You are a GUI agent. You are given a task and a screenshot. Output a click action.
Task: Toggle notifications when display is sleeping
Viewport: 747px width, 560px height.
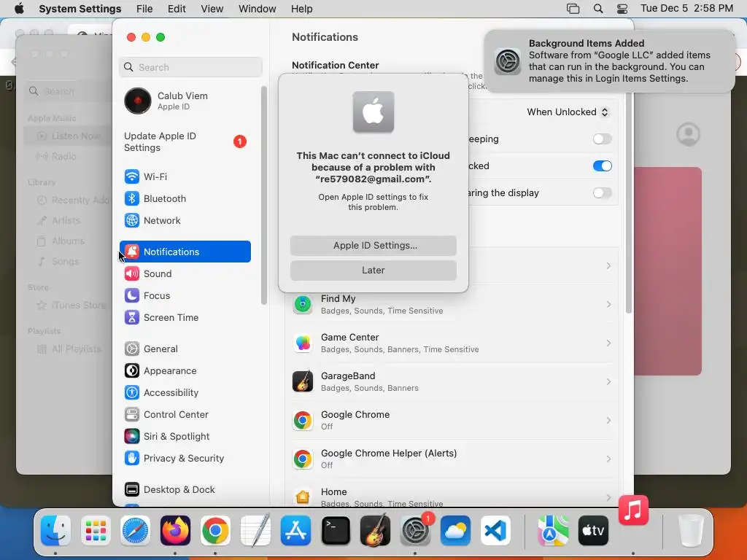[602, 139]
